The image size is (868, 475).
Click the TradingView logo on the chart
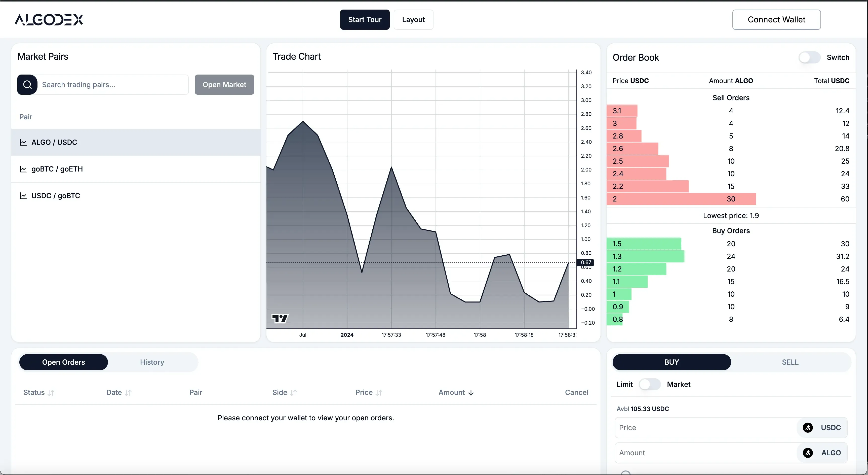(x=280, y=318)
